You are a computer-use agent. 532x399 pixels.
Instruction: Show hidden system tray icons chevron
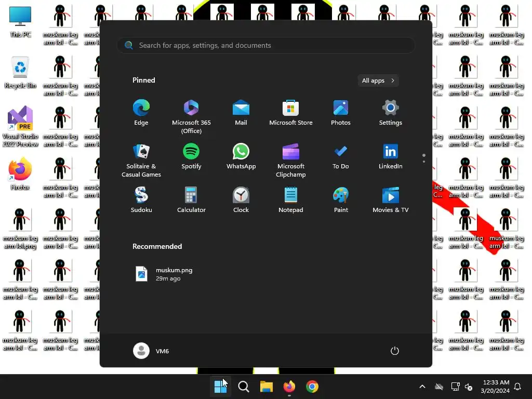pyautogui.click(x=422, y=387)
